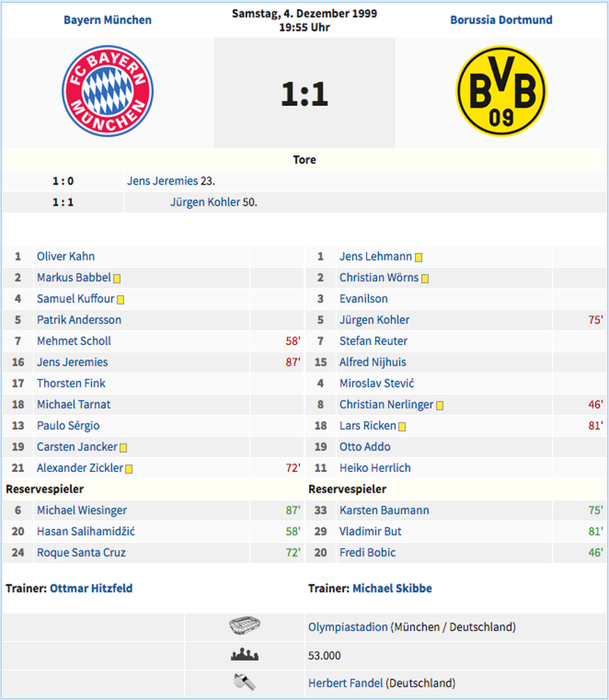Click yellow card icon beside Jens Lehmann

(419, 257)
